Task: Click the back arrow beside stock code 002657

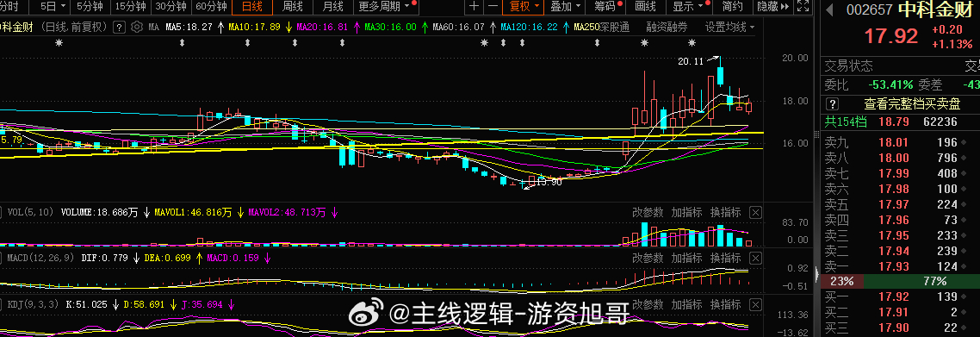Action: 830,10
